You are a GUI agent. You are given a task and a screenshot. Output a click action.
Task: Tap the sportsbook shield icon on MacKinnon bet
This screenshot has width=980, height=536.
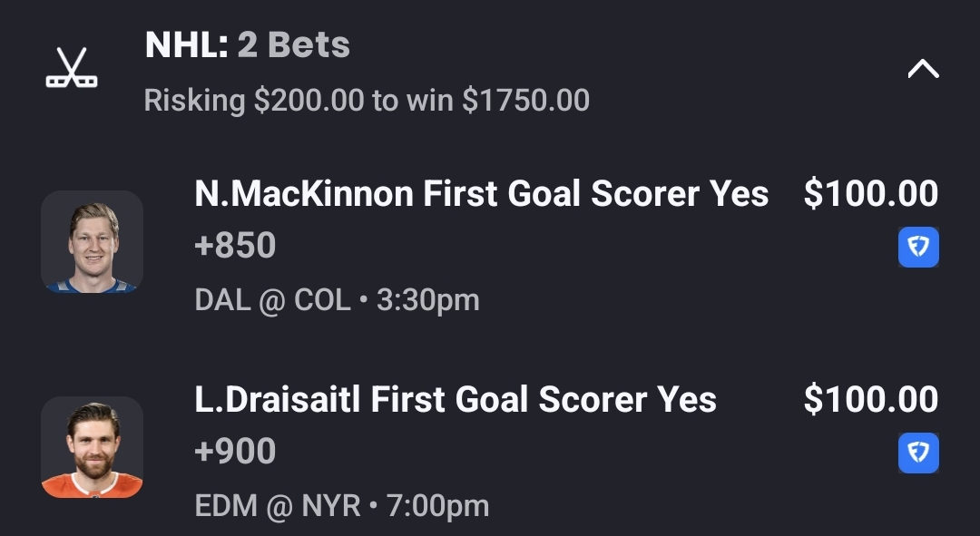point(918,247)
